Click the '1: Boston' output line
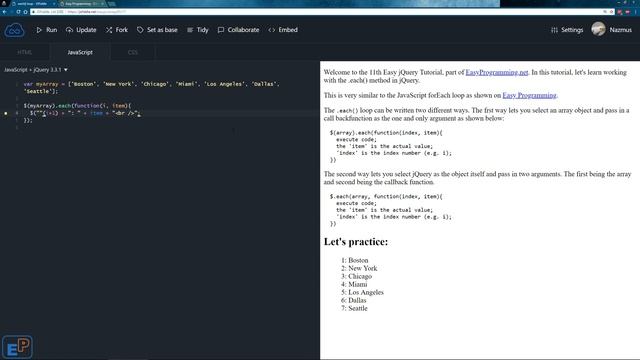This screenshot has height=360, width=640. [x=354, y=260]
